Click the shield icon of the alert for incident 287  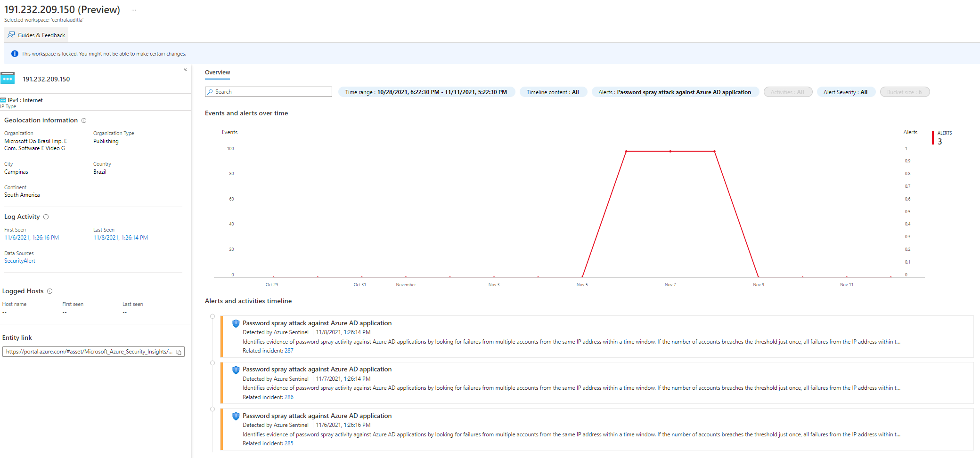pos(236,323)
